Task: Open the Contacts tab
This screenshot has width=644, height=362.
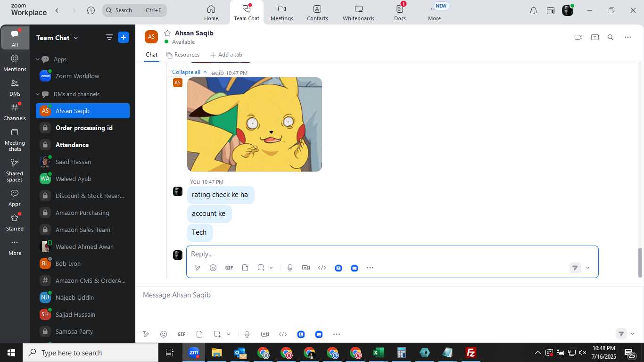Action: pyautogui.click(x=317, y=13)
